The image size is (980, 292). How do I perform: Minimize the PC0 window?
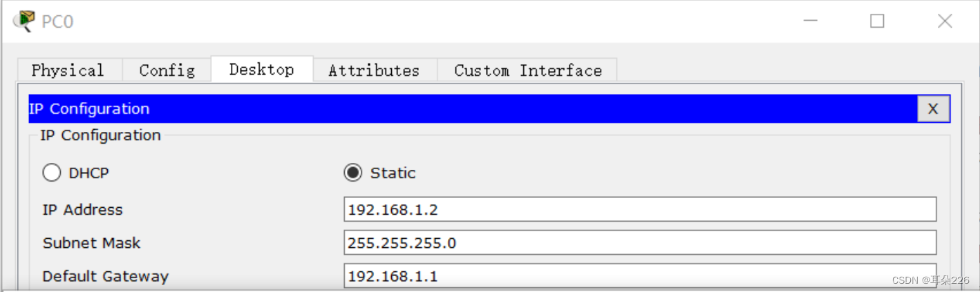(811, 21)
